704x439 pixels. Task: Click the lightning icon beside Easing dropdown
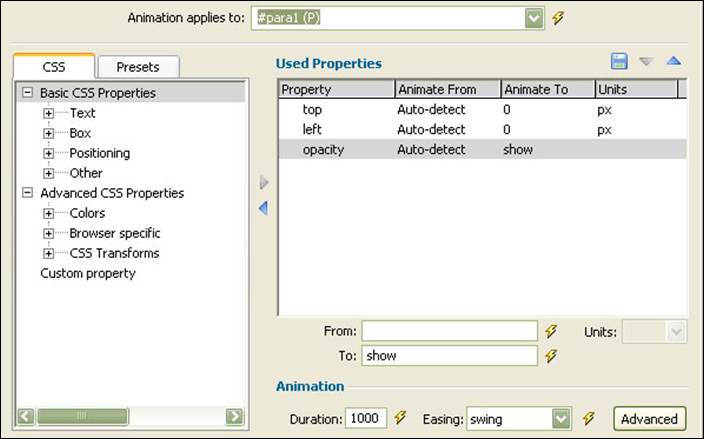pyautogui.click(x=589, y=418)
